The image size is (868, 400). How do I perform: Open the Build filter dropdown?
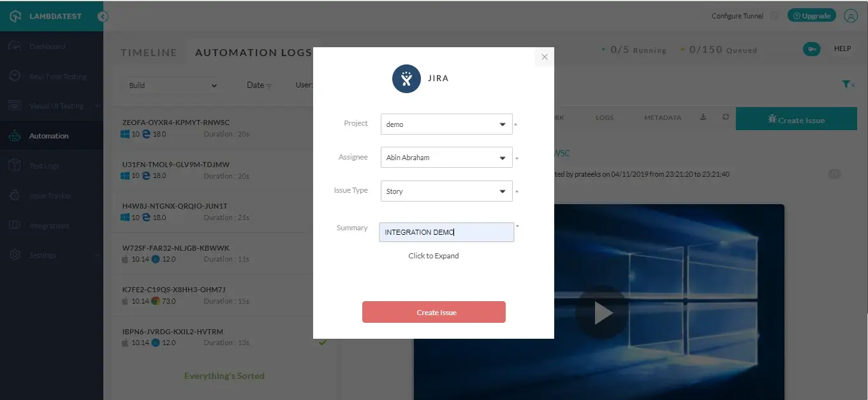[x=172, y=85]
